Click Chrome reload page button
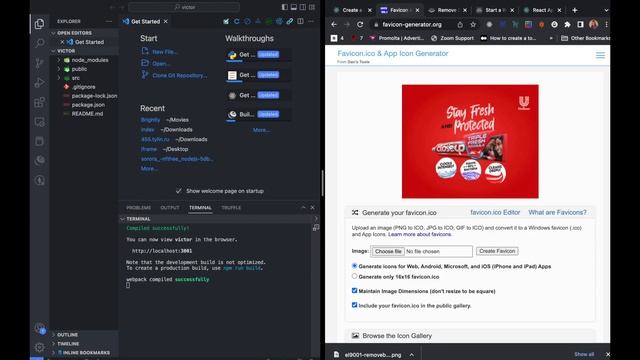640x360 pixels. (360, 24)
